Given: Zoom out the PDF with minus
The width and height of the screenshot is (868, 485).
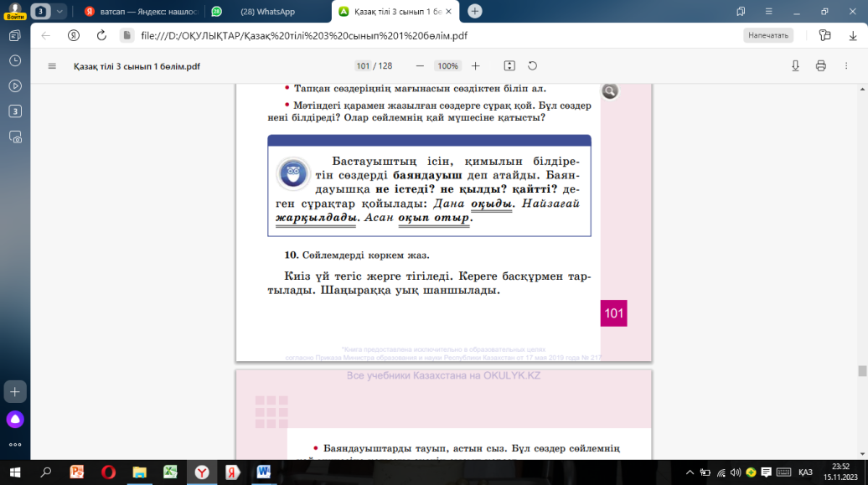Looking at the screenshot, I should pos(420,66).
